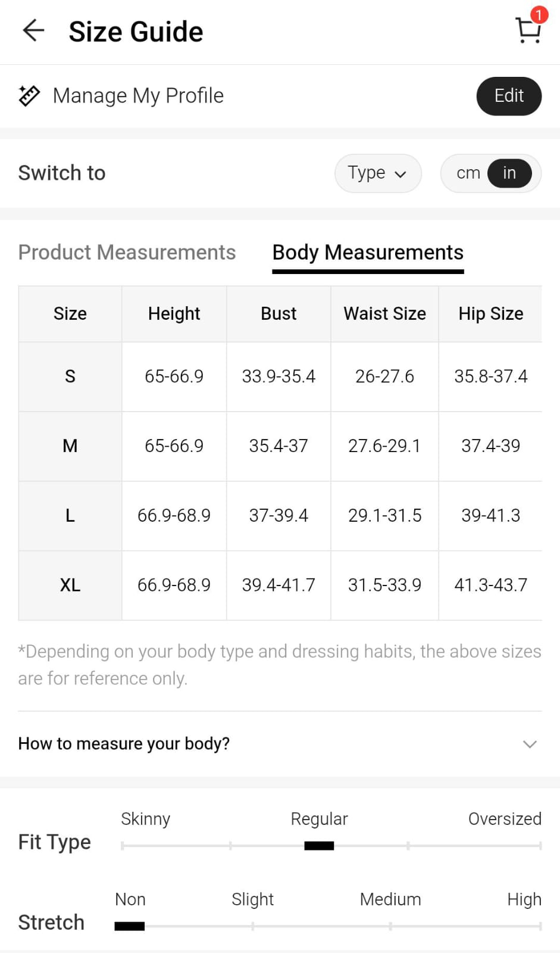Viewport: 560px width, 953px height.
Task: Select inches unit option
Action: [x=509, y=173]
